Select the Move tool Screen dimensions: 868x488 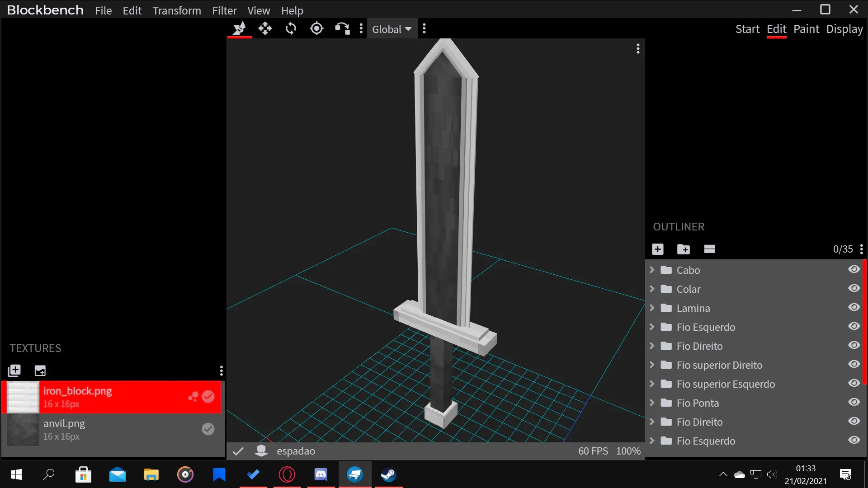(x=265, y=29)
